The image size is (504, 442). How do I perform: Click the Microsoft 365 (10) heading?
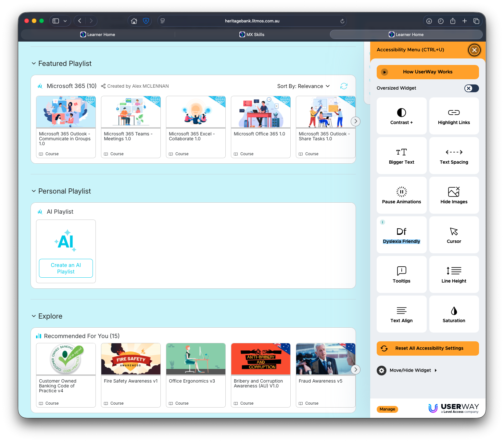click(x=71, y=86)
